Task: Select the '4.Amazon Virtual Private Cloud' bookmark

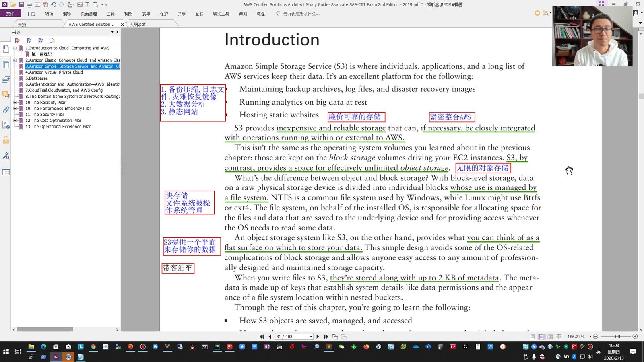Action: (x=54, y=72)
